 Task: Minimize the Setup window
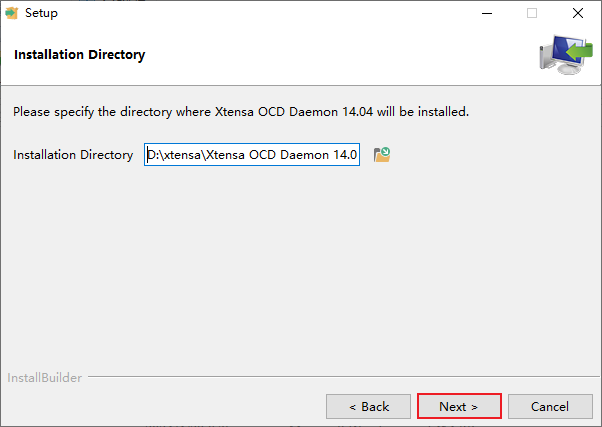pyautogui.click(x=487, y=13)
